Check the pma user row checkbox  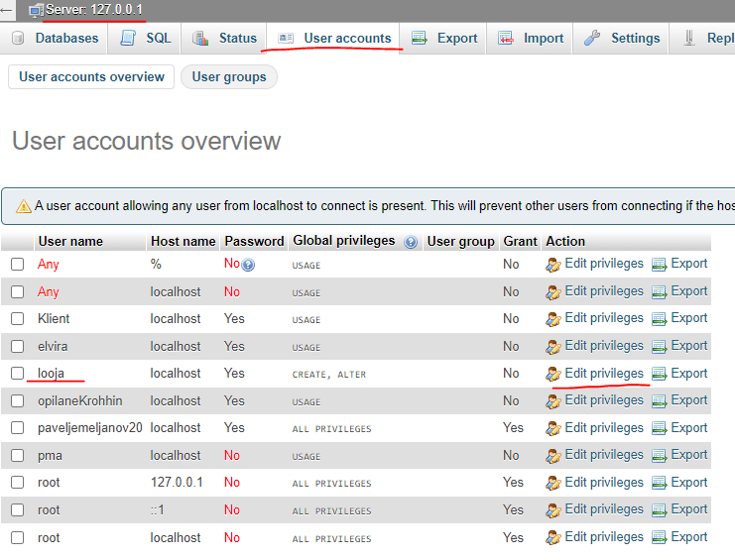coord(17,456)
